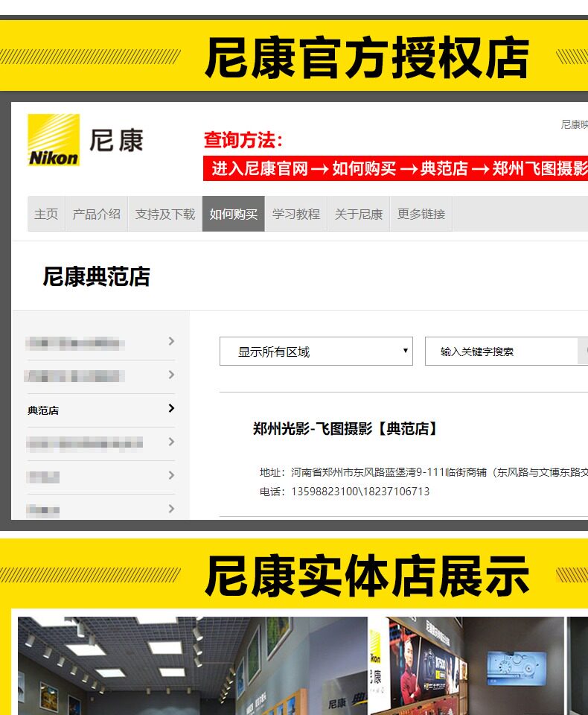Open the 关于尼康 tab
Screen dimensions: 588x715
pos(359,214)
